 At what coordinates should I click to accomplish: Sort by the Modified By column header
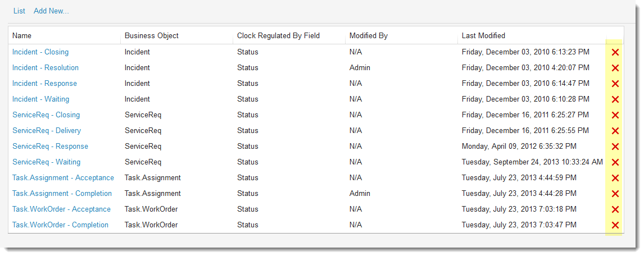369,35
